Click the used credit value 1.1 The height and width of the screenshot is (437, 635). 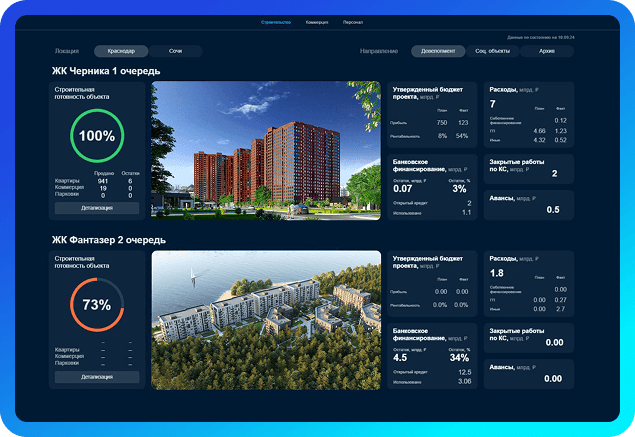(467, 213)
